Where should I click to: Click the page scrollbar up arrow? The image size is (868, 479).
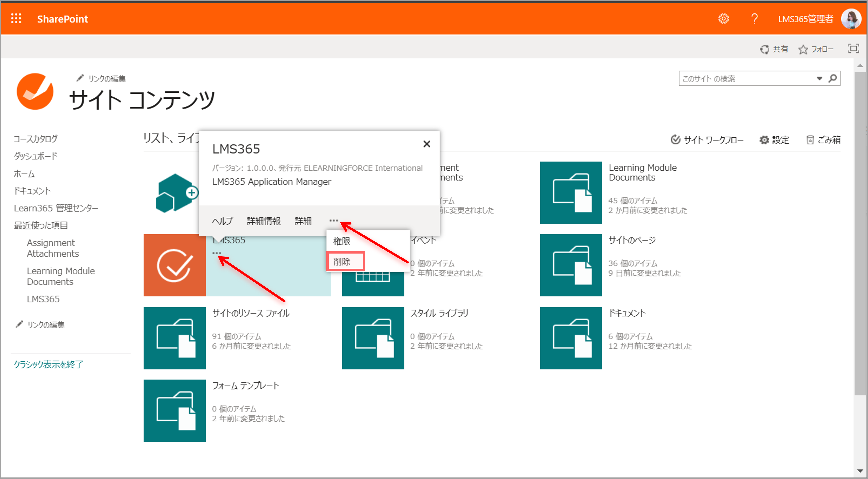(860, 65)
